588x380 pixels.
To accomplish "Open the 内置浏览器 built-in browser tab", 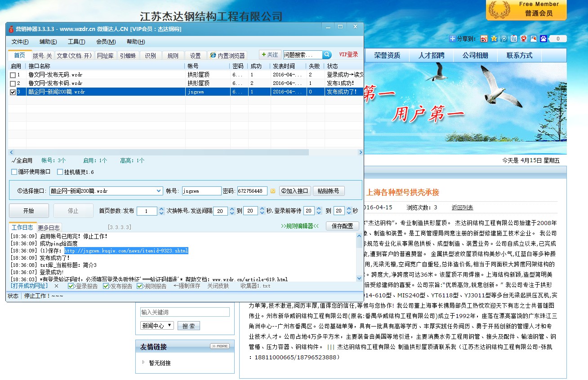I will 227,56.
